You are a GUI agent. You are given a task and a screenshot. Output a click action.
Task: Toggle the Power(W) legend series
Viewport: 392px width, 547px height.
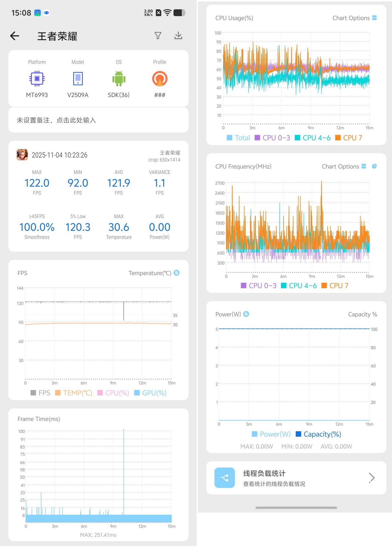271,434
